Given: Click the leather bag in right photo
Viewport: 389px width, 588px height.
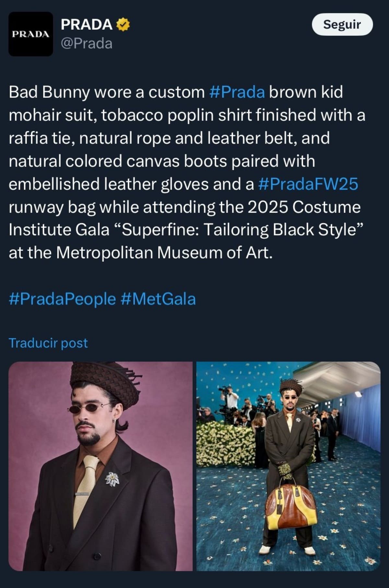Looking at the screenshot, I should [291, 506].
